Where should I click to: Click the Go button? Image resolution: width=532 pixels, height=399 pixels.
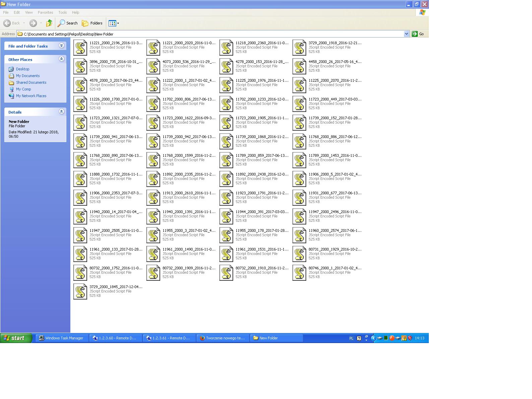pyautogui.click(x=418, y=34)
